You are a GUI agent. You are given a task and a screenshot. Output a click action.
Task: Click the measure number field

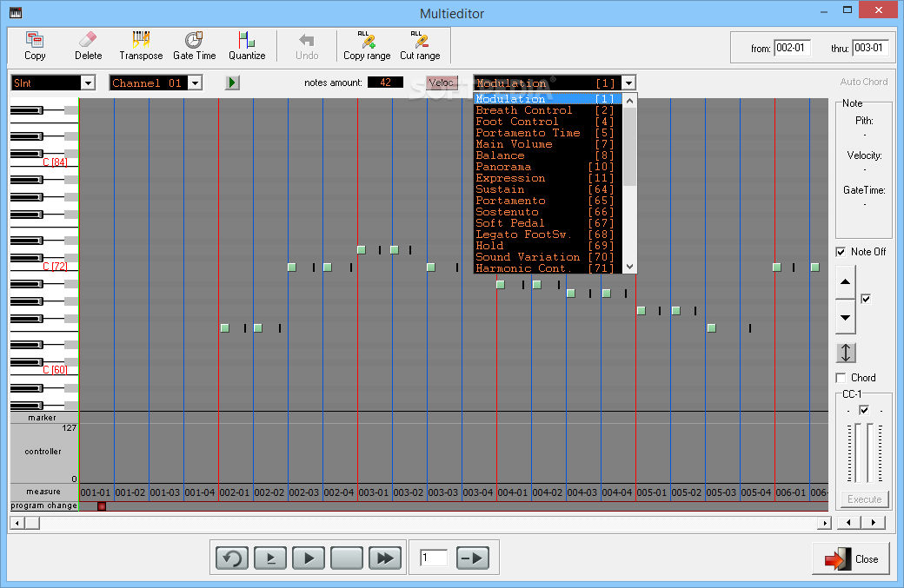(x=434, y=558)
